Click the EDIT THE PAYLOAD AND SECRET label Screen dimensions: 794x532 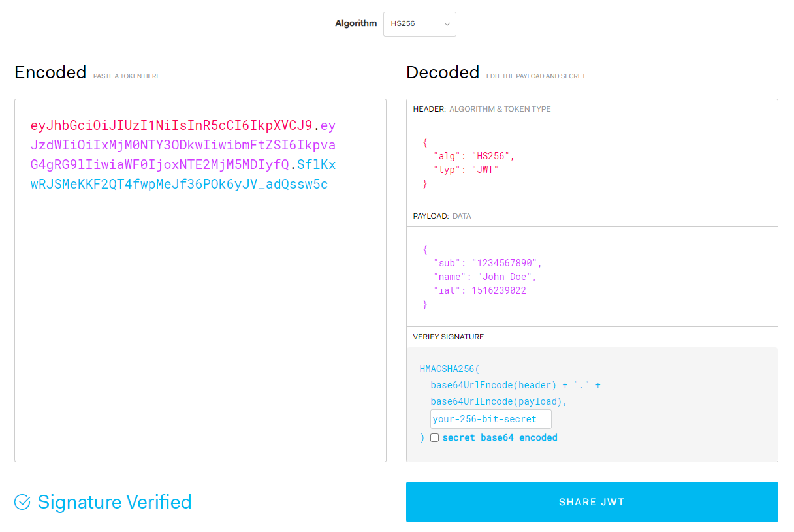[535, 76]
